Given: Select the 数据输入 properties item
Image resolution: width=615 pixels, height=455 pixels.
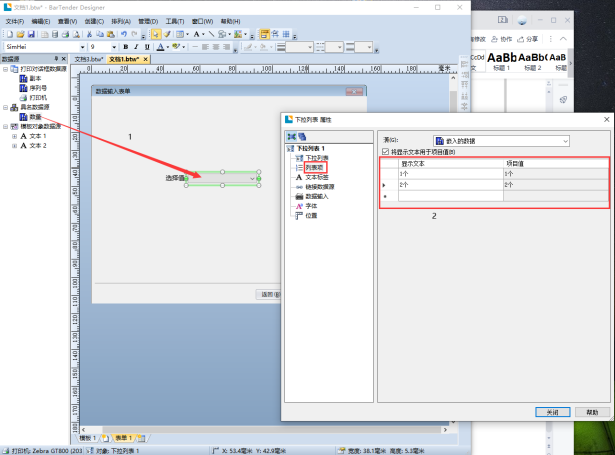Looking at the screenshot, I should coord(317,196).
